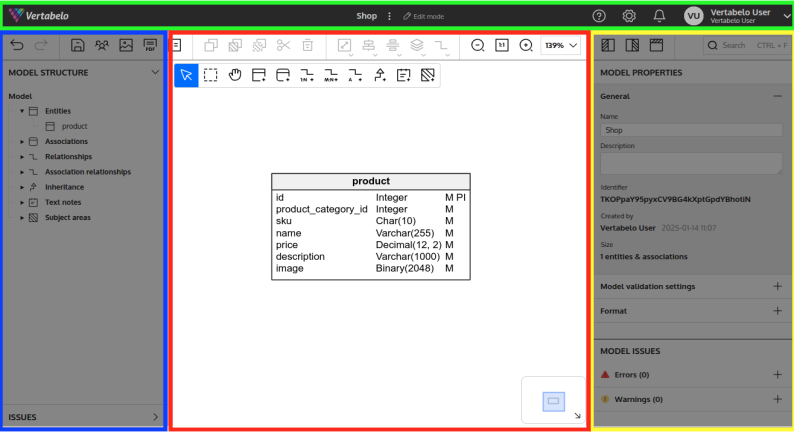
Task: Click the add entity tool
Action: [x=259, y=75]
